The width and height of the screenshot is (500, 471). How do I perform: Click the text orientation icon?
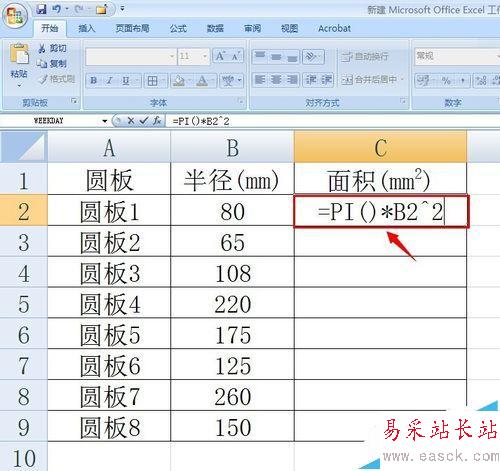click(311, 57)
